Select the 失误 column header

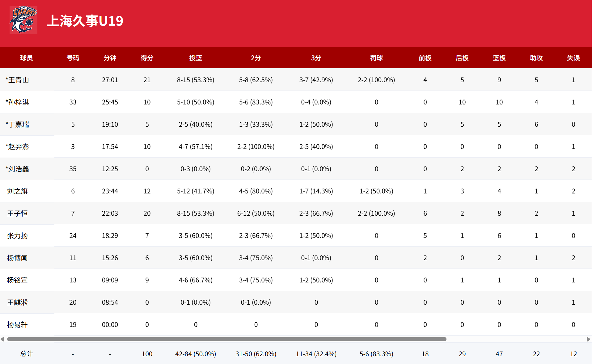[x=573, y=58]
